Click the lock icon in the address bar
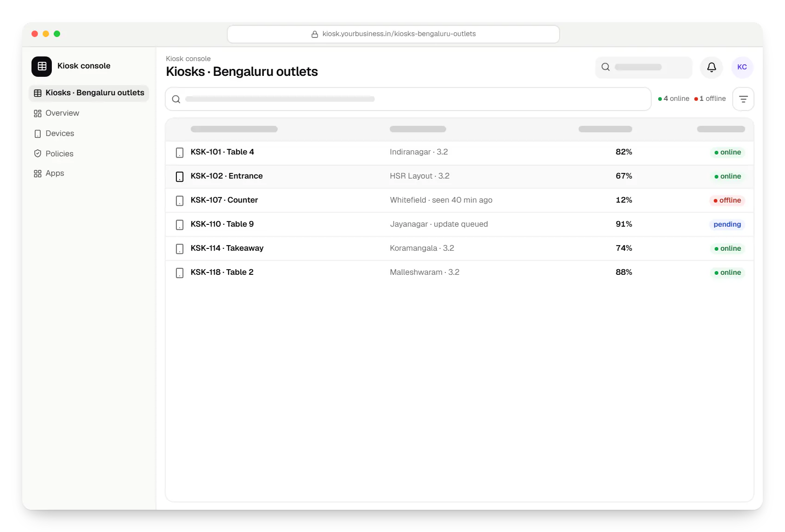The height and width of the screenshot is (532, 785). tap(315, 34)
